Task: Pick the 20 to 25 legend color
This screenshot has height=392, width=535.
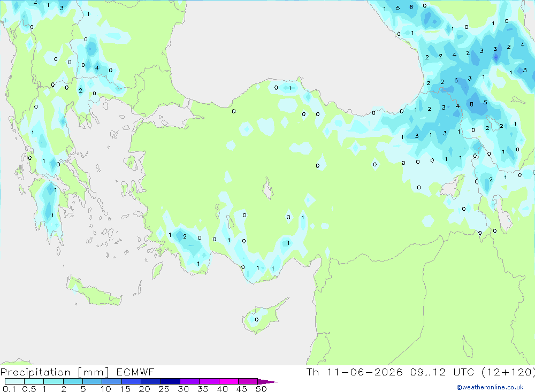Action: [x=151, y=381]
